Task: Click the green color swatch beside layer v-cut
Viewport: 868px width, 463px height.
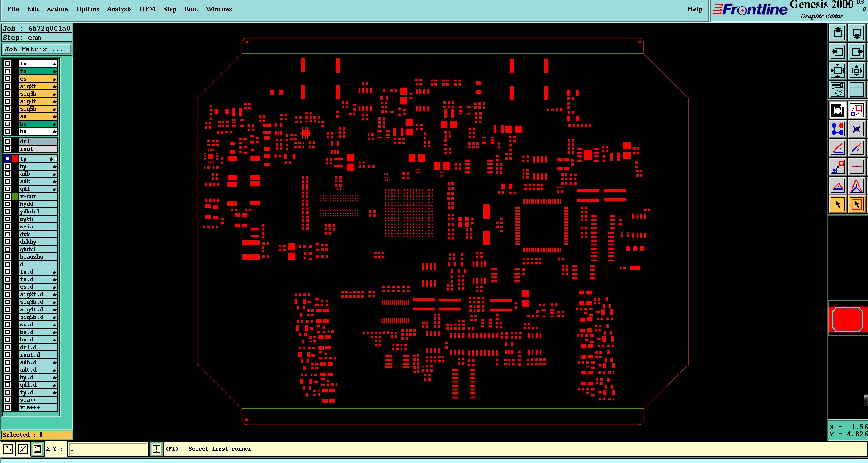Action: click(x=15, y=196)
